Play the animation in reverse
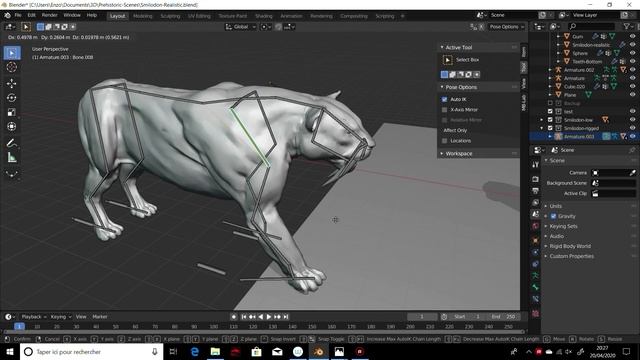 pyautogui.click(x=261, y=317)
